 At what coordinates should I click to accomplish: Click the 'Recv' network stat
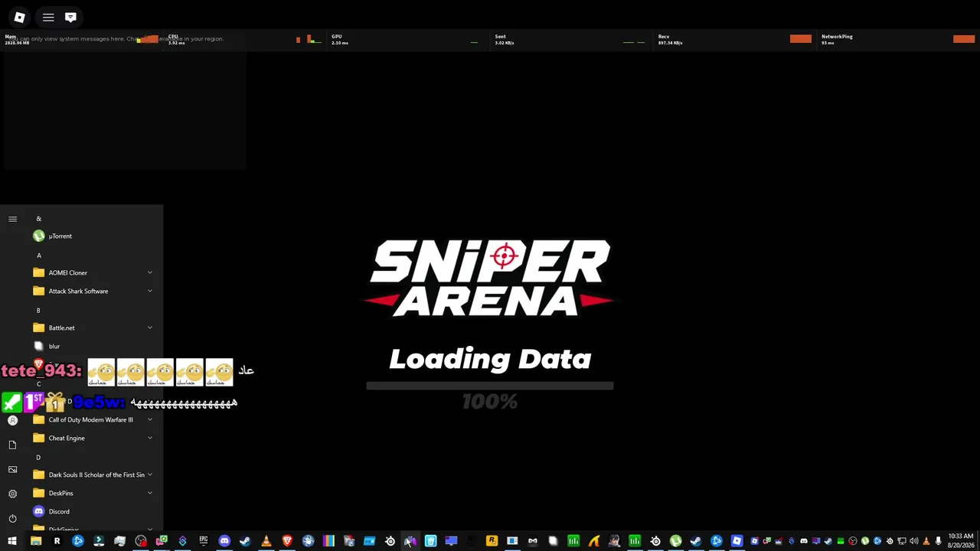tap(664, 37)
